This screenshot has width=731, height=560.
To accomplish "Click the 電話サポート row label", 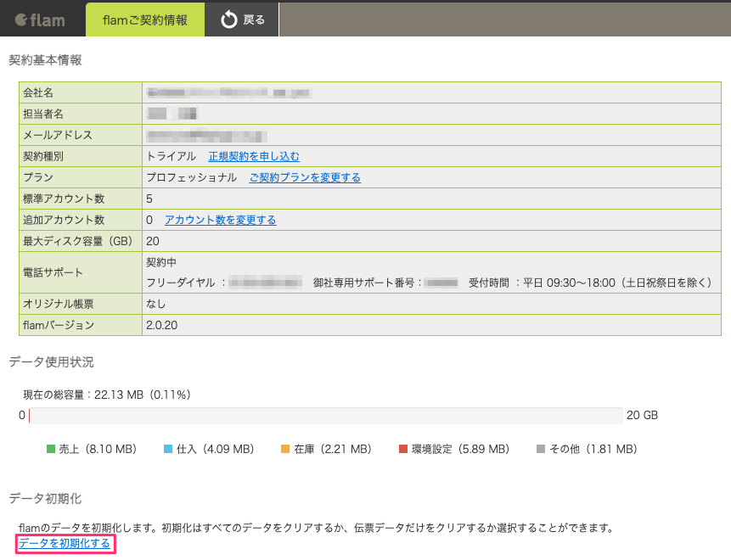I will 53,272.
